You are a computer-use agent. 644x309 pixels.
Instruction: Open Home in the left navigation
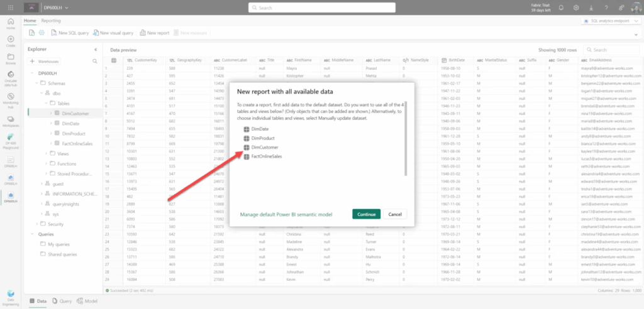pos(11,24)
